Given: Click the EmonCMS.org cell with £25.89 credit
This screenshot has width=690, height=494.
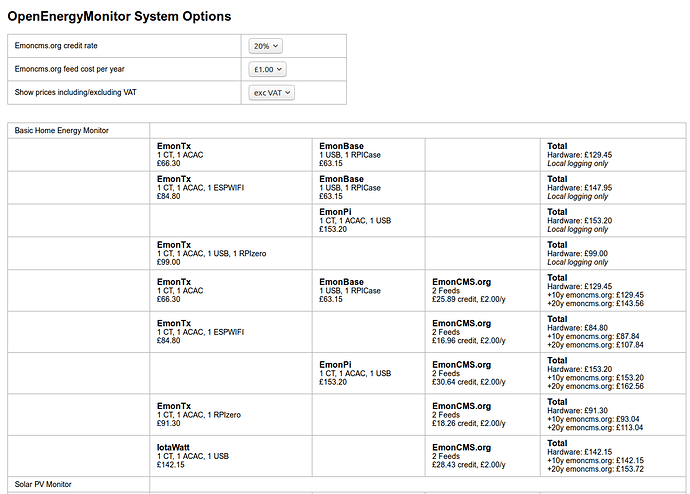Looking at the screenshot, I should (483, 291).
